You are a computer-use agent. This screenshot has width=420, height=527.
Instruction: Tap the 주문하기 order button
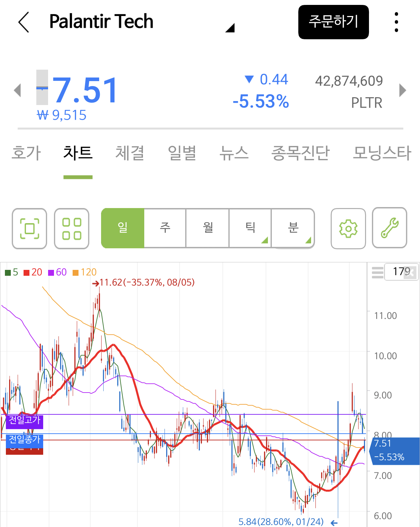point(333,22)
